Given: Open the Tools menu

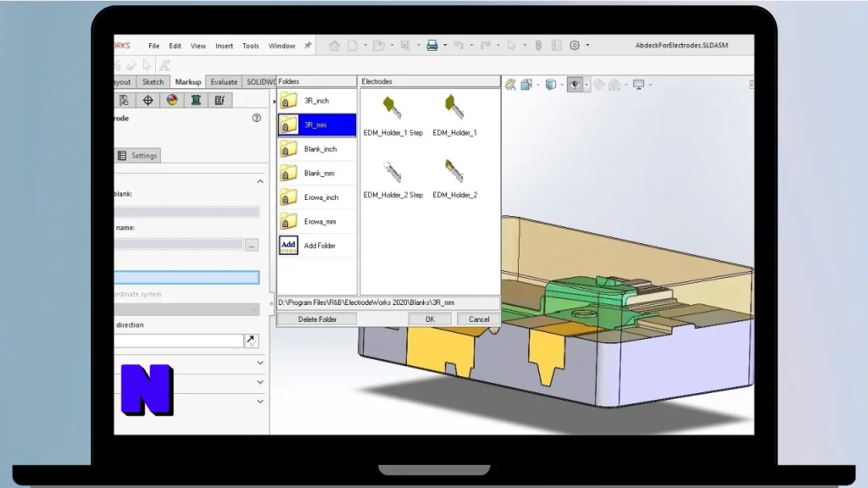Looking at the screenshot, I should (251, 46).
